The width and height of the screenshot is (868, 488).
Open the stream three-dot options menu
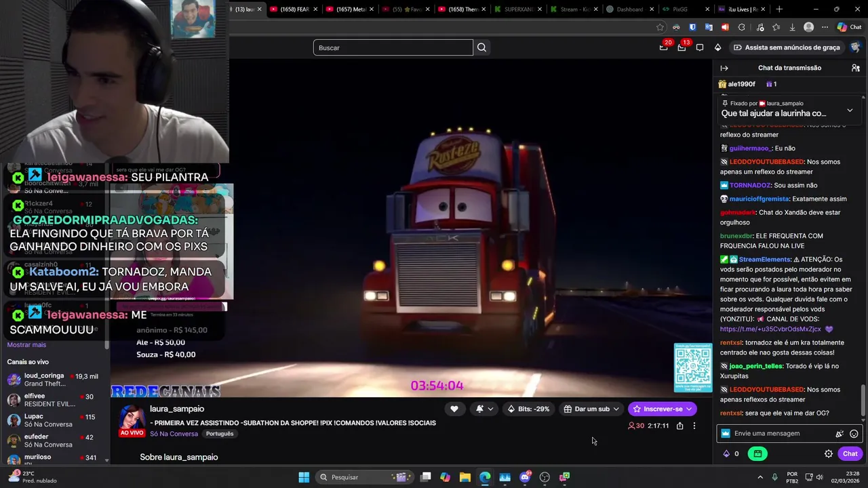coord(694,426)
